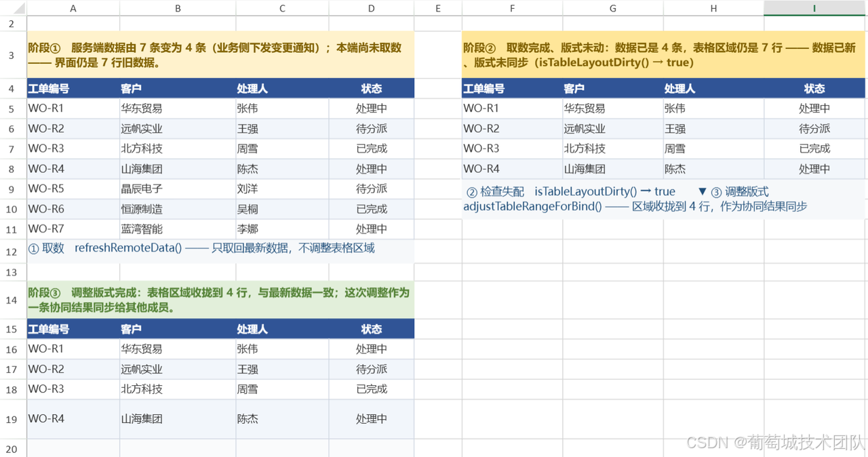Select column F header

click(x=512, y=8)
